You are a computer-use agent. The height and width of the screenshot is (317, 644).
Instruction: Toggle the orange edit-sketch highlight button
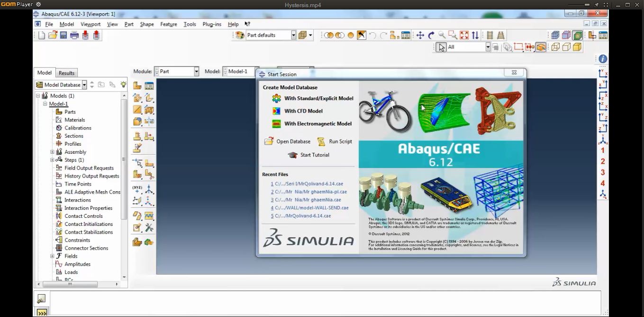pyautogui.click(x=362, y=35)
